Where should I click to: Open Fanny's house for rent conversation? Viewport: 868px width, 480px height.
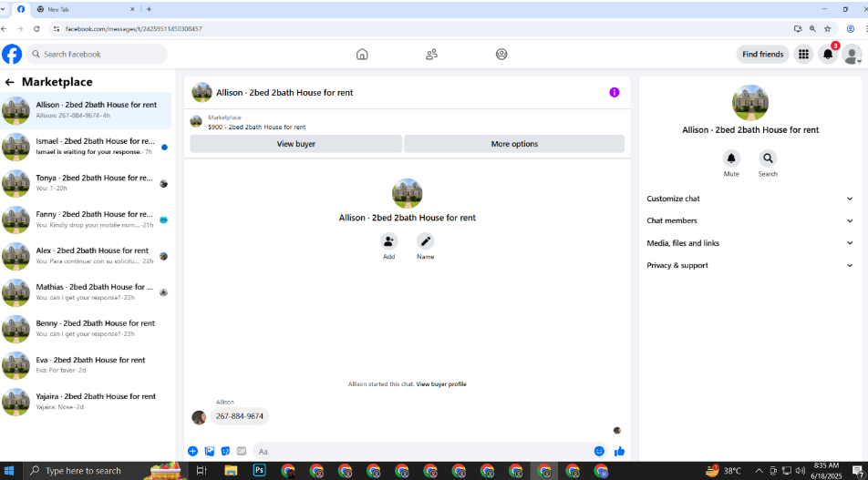pyautogui.click(x=86, y=220)
